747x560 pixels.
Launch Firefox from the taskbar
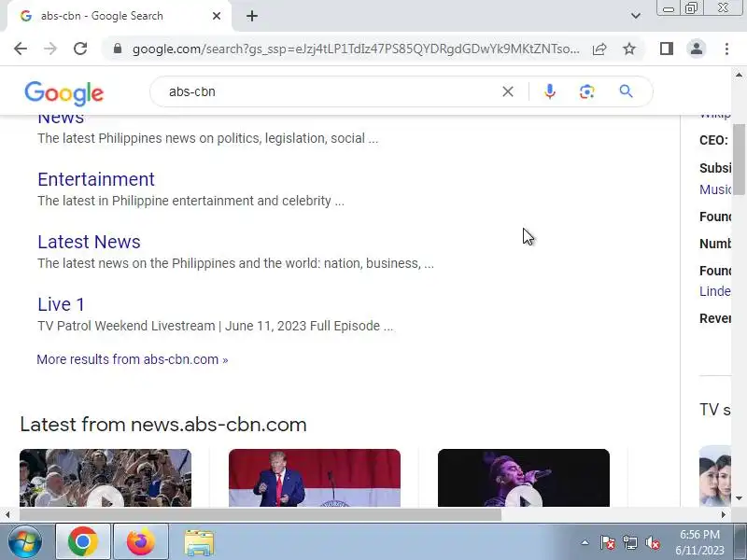coord(141,542)
